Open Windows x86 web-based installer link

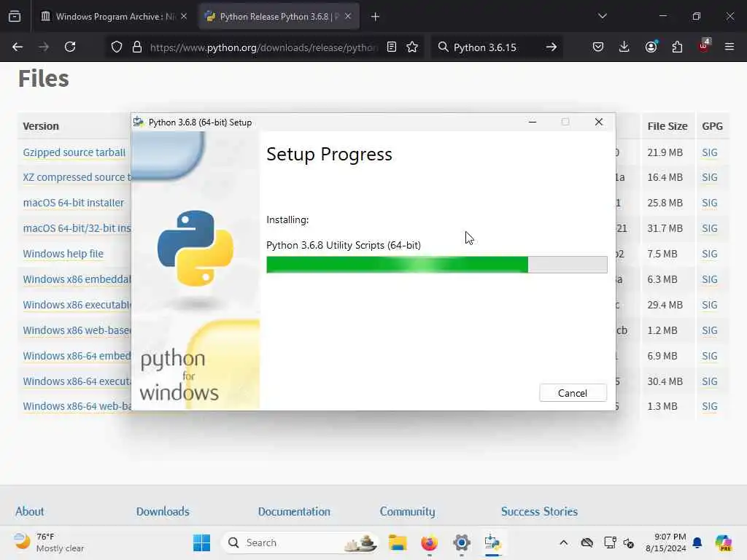[77, 330]
